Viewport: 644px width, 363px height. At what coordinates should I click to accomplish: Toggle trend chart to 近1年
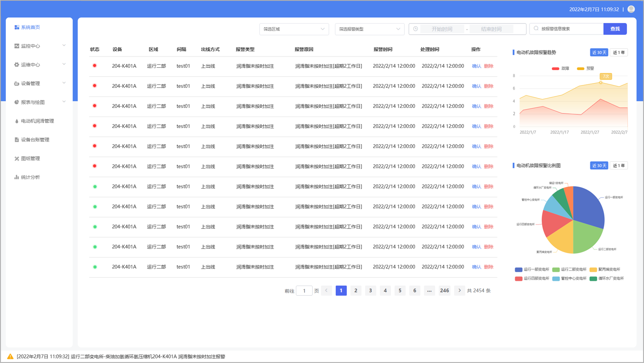619,53
